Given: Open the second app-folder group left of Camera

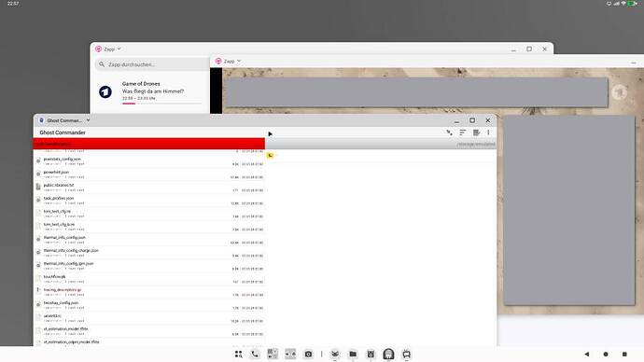Looking at the screenshot, I should pos(273,355).
